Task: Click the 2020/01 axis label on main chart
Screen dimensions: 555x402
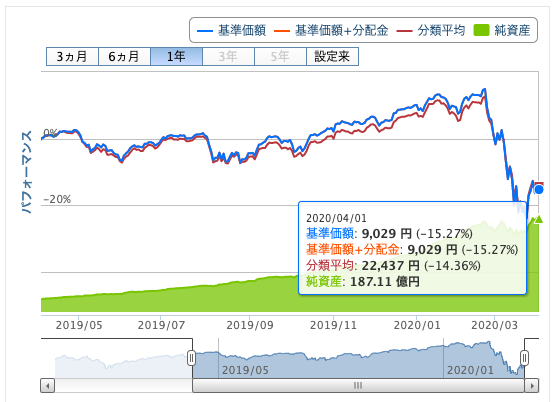Action: (x=417, y=325)
